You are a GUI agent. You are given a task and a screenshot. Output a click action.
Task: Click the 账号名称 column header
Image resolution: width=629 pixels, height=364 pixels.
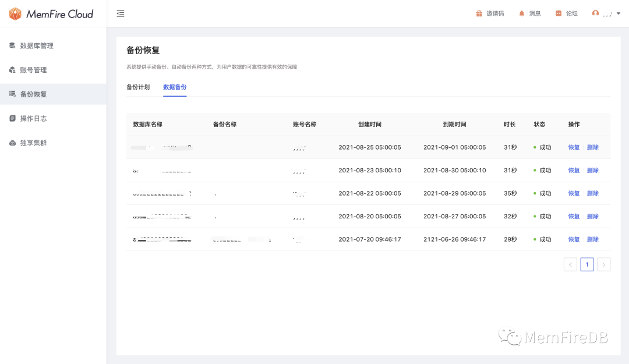coord(305,125)
